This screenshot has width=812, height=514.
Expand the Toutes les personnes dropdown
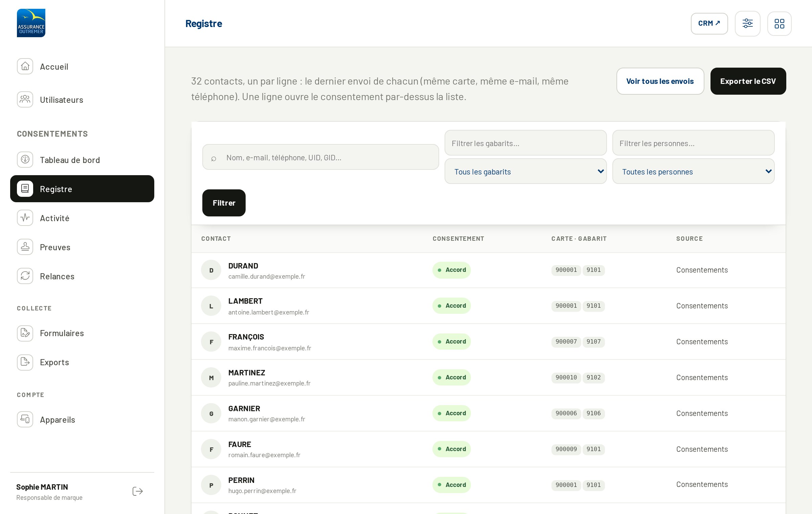pyautogui.click(x=694, y=171)
